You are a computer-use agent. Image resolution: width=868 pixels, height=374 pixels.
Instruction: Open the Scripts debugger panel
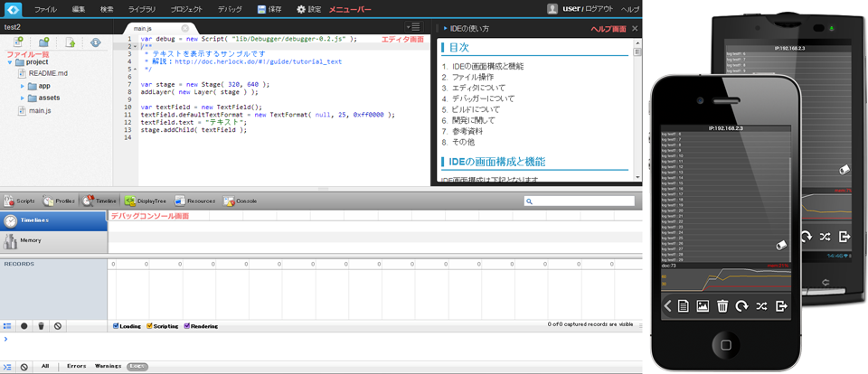[x=19, y=201]
